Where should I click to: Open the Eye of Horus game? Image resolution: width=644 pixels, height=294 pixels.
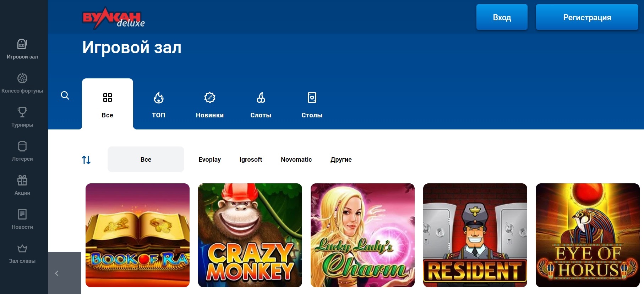[x=588, y=235]
